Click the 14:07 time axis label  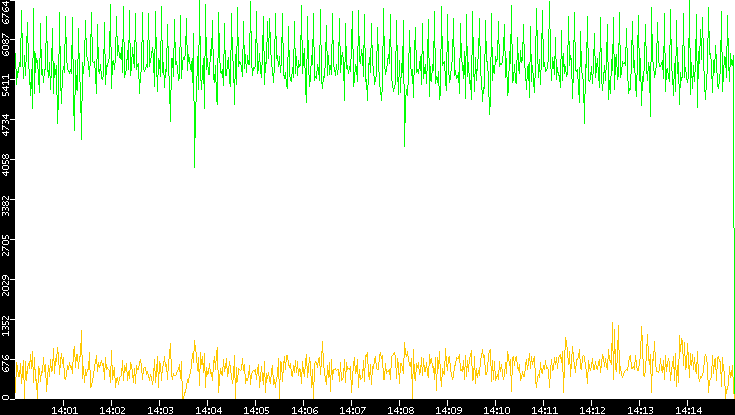point(352,411)
